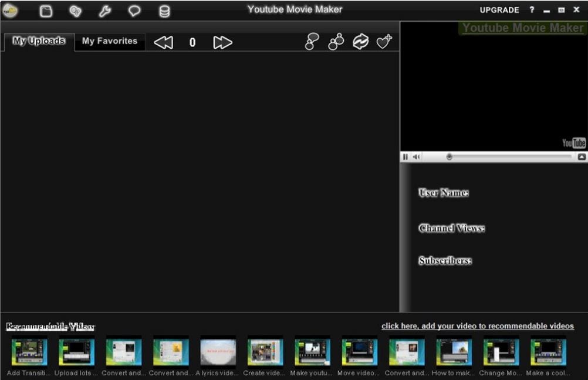Click the User Name label

point(444,193)
